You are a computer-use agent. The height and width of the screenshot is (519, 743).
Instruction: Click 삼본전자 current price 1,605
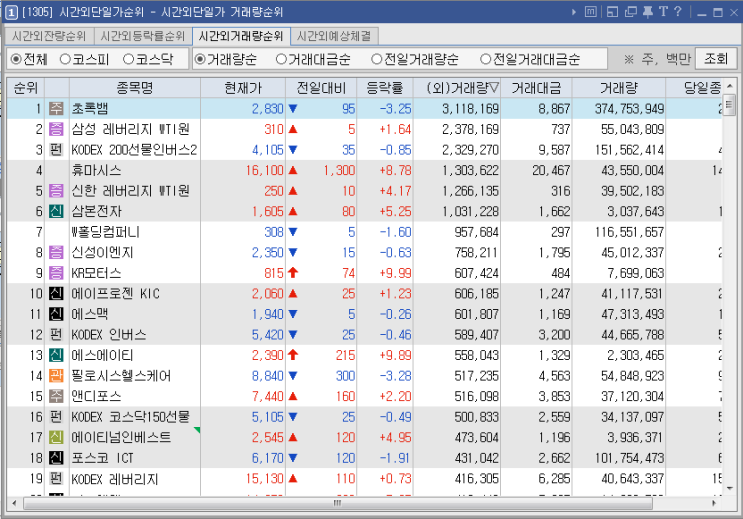pyautogui.click(x=268, y=211)
